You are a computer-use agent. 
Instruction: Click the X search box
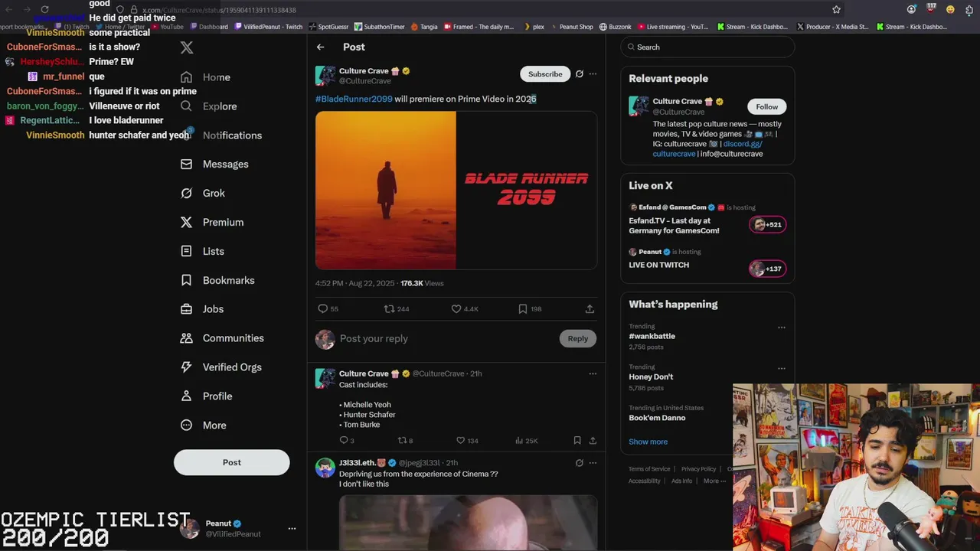coord(707,47)
